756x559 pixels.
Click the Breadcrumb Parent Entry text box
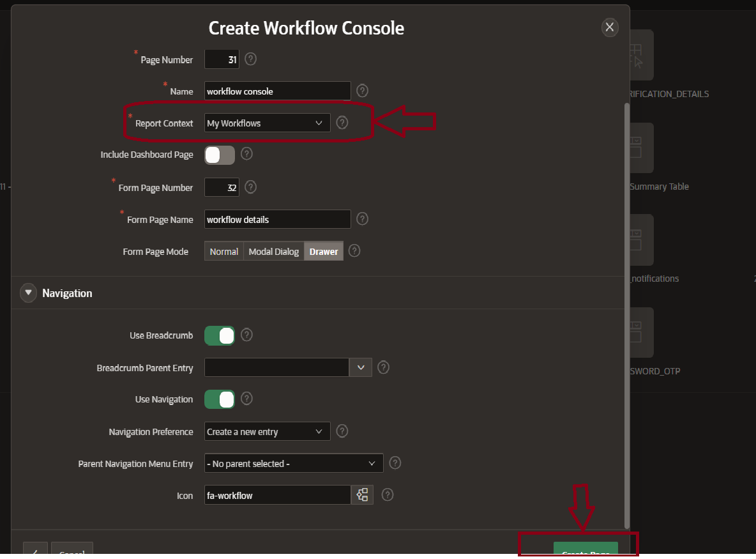(x=276, y=367)
